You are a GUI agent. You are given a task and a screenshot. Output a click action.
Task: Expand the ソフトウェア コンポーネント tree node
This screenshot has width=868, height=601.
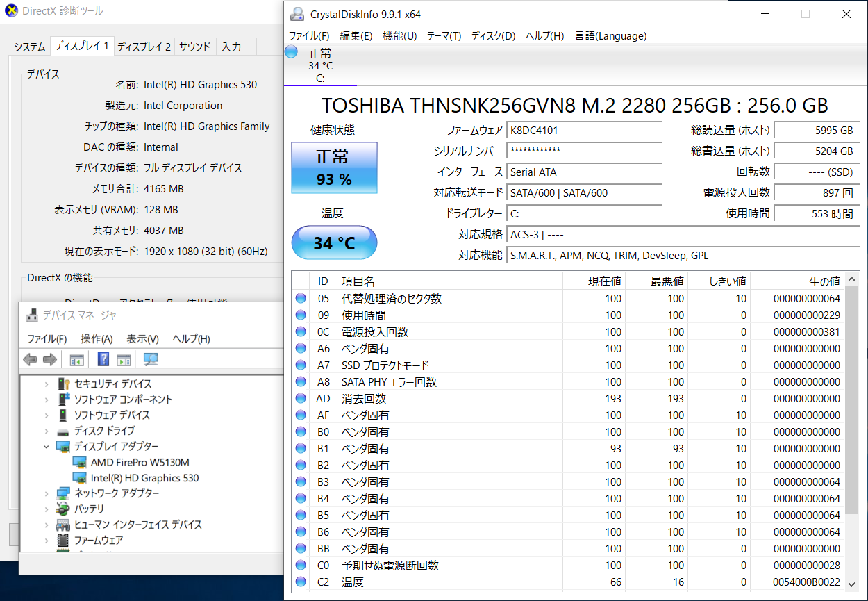coord(47,400)
